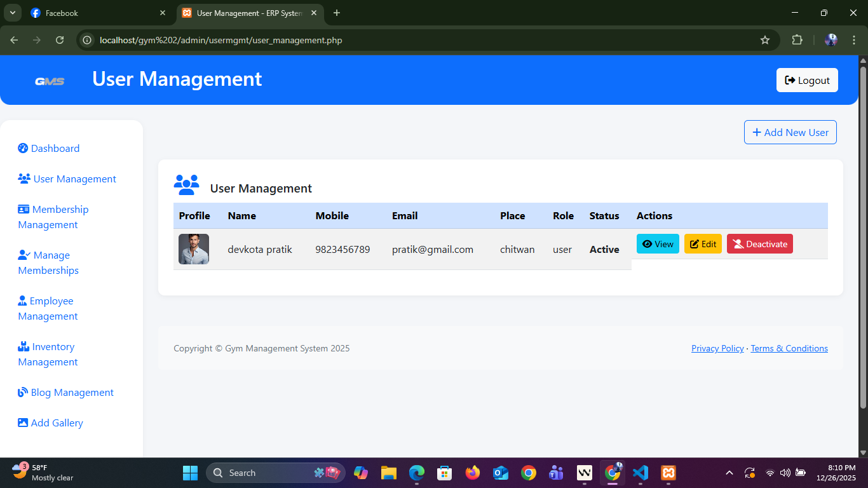The width and height of the screenshot is (868, 488).
Task: Go to Membership Management page
Action: tap(53, 217)
